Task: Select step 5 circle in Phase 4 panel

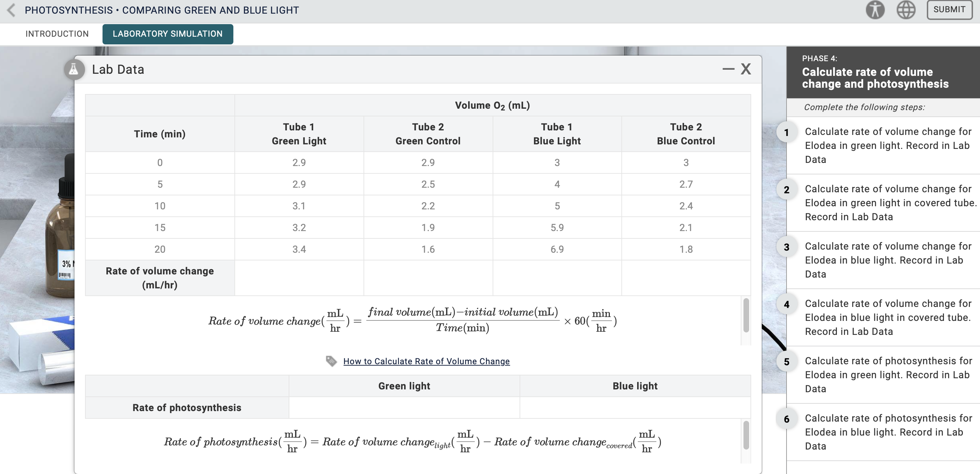Action: tap(787, 361)
